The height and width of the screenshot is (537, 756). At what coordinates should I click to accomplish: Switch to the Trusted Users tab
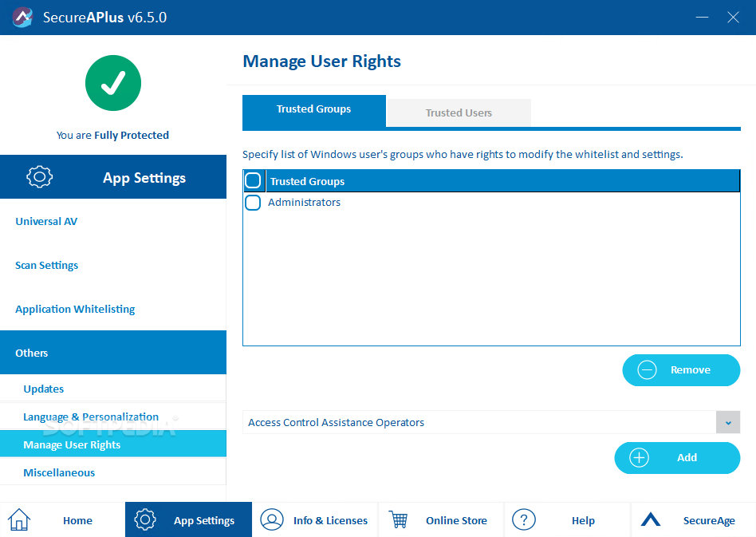pos(459,113)
